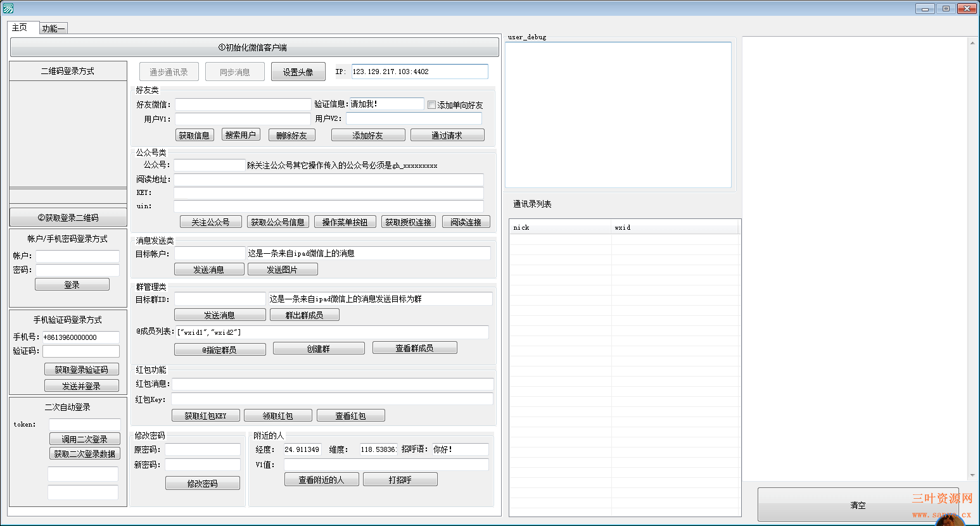980x526 pixels.
Task: Click the uin input field
Action: coord(328,206)
